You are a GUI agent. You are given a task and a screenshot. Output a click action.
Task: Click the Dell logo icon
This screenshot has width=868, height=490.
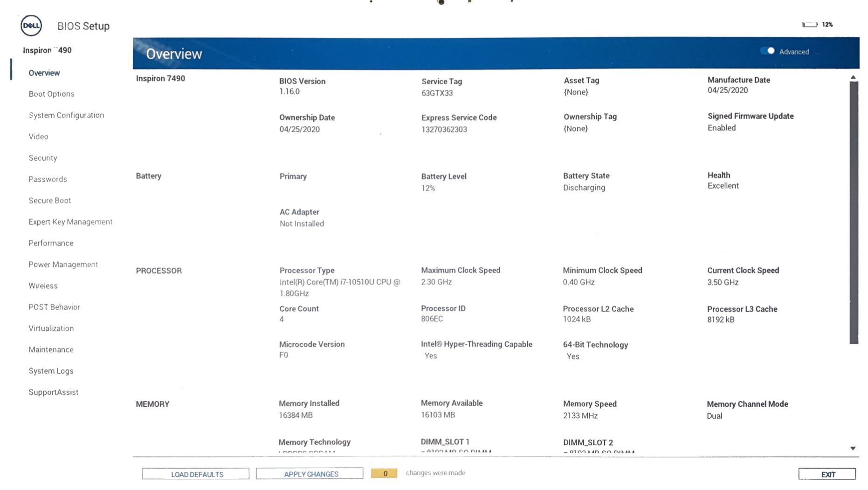(31, 25)
